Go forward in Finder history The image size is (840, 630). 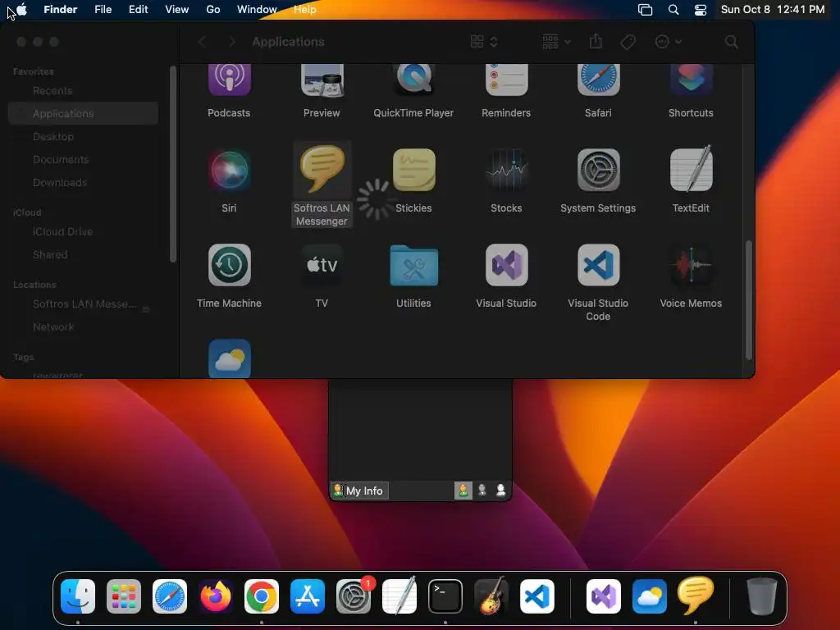(232, 42)
